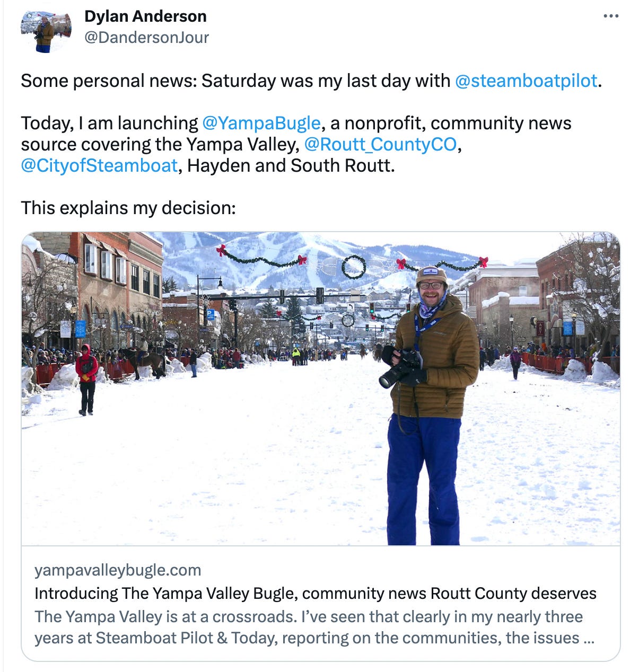The height and width of the screenshot is (672, 630).
Task: Open the @Routt_CountyCO mention
Action: [380, 144]
